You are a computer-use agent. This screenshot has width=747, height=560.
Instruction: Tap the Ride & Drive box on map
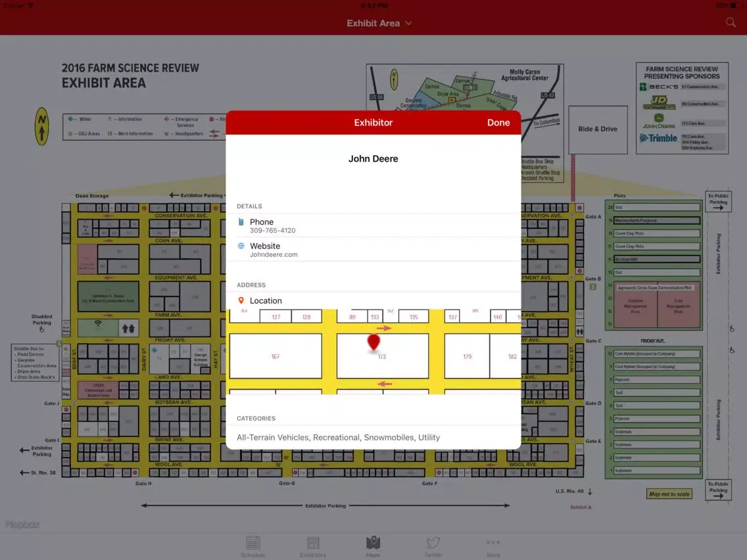598,129
